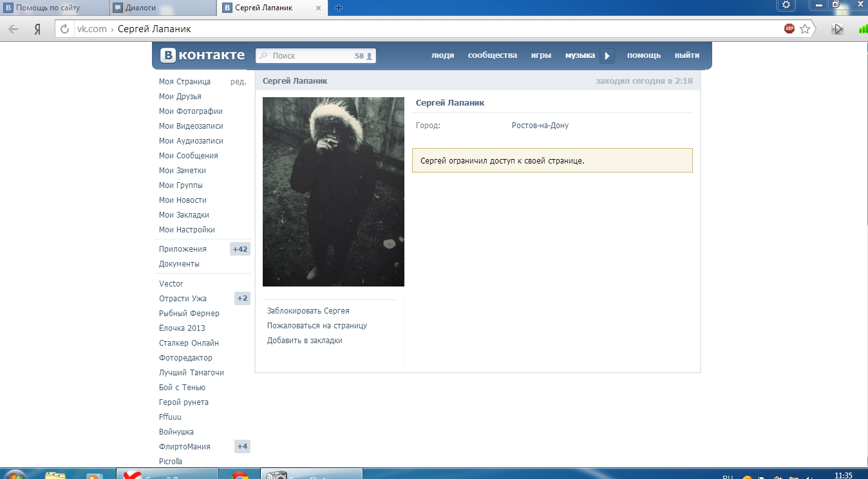The image size is (868, 479).
Task: Select the Сергей Лапаник browser tab
Action: tap(272, 8)
